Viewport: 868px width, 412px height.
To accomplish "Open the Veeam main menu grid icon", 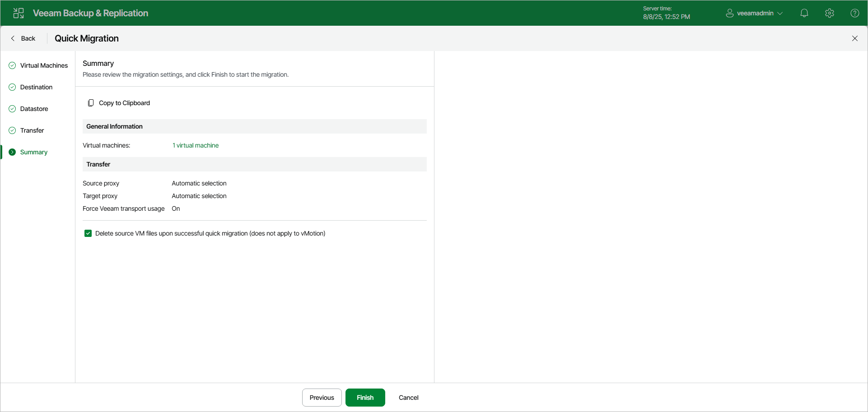I will (x=19, y=13).
